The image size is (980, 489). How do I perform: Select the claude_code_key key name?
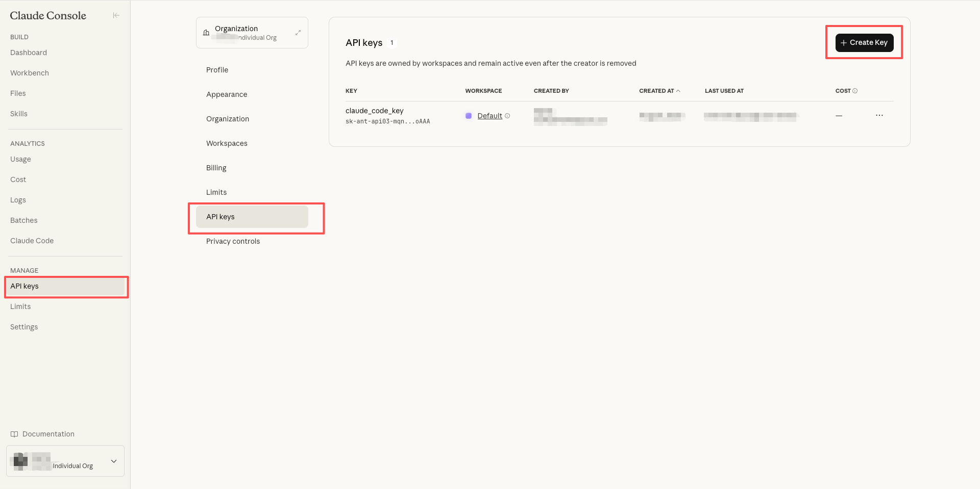pyautogui.click(x=374, y=111)
